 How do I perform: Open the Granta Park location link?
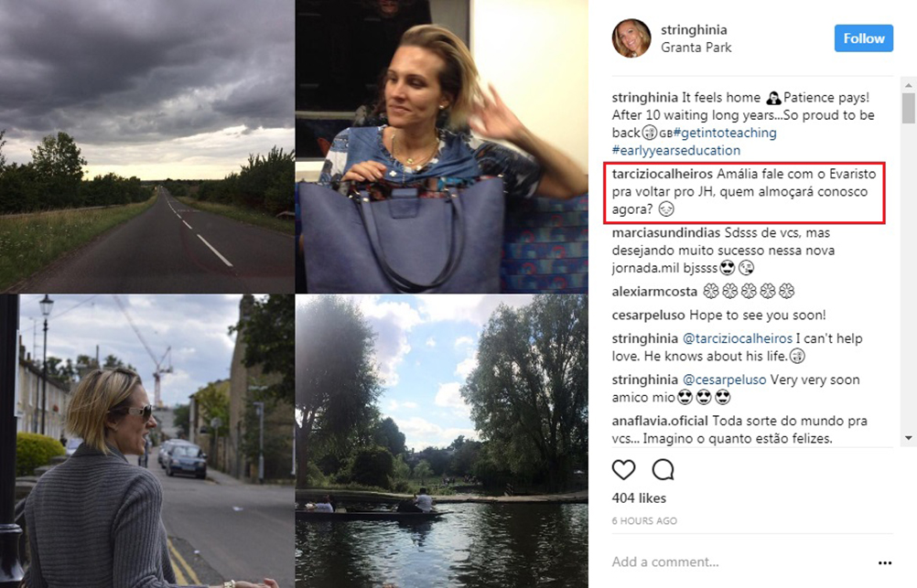(x=696, y=48)
